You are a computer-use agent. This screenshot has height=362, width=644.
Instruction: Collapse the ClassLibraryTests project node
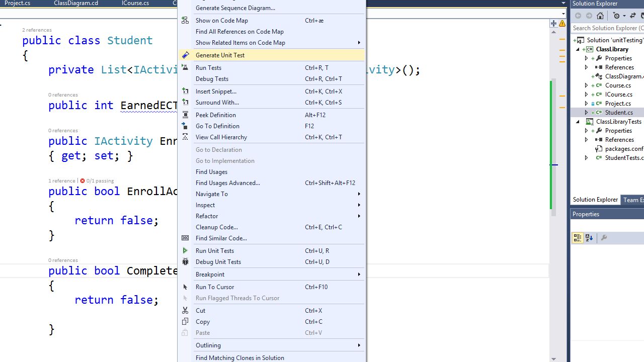[578, 122]
